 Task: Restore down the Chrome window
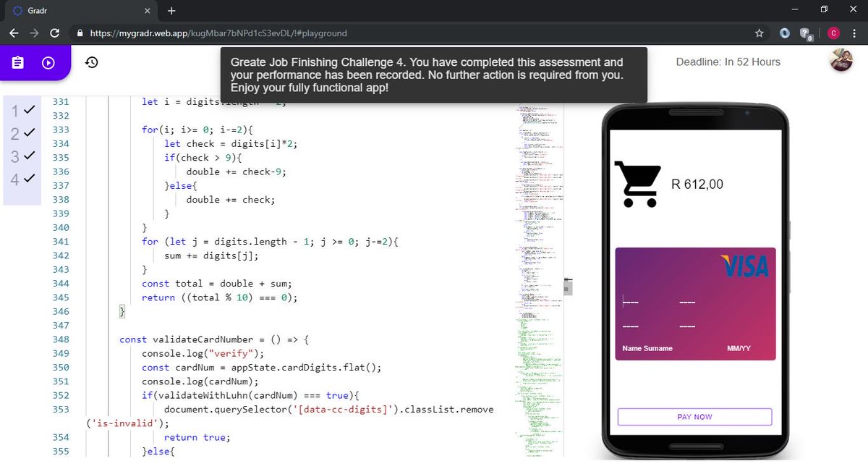coord(824,9)
